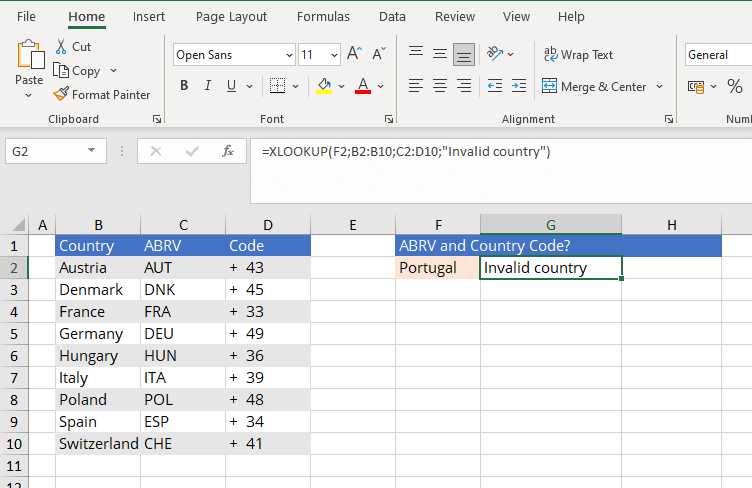Apply percent style format
Screen dimensions: 752x488
click(735, 87)
